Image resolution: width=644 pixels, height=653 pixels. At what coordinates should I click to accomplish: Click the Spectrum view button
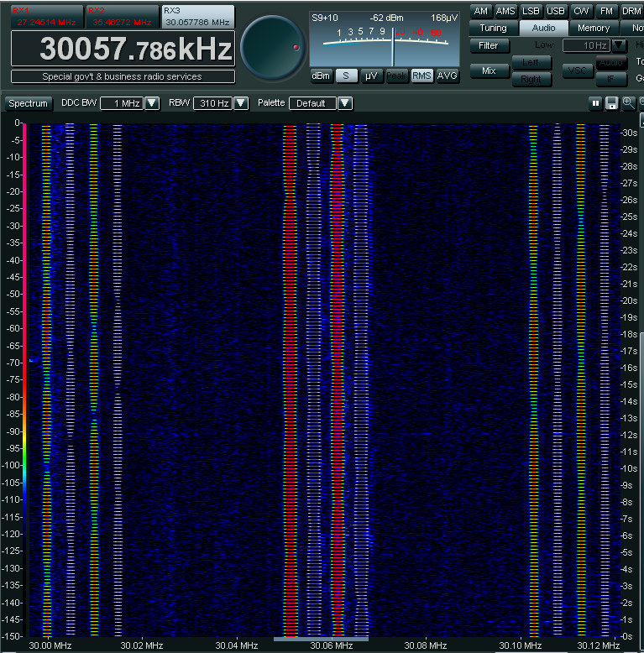[x=29, y=103]
